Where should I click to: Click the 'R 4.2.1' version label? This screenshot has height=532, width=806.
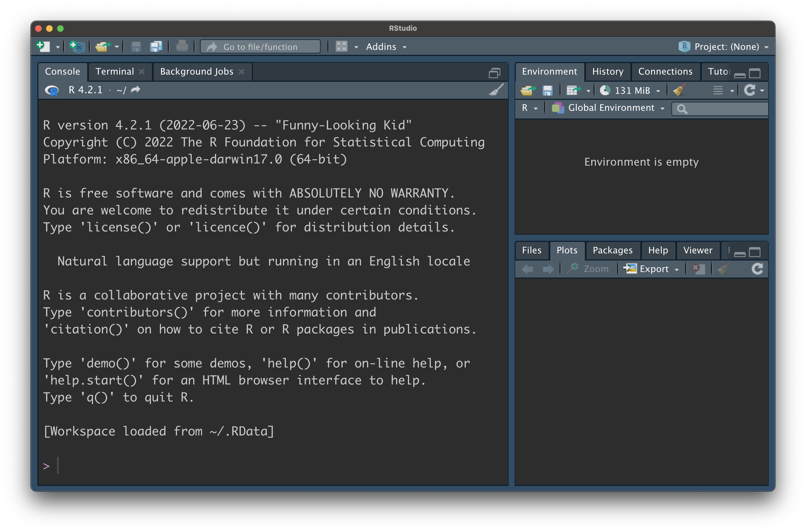point(86,90)
